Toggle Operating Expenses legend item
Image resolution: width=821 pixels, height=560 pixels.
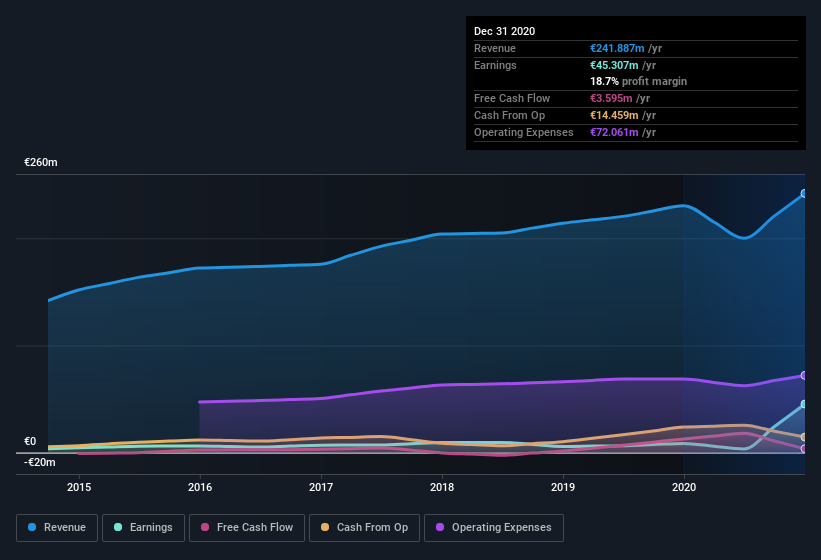[x=493, y=527]
